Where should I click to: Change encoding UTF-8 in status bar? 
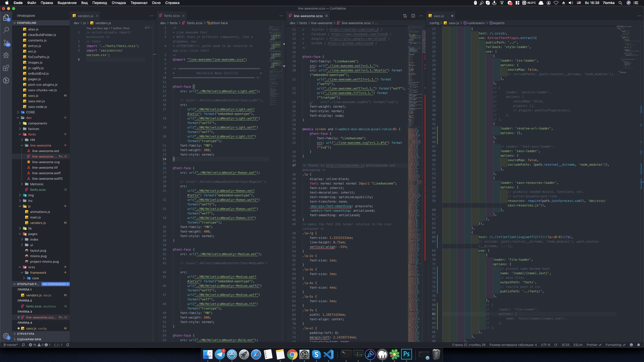(x=545, y=345)
